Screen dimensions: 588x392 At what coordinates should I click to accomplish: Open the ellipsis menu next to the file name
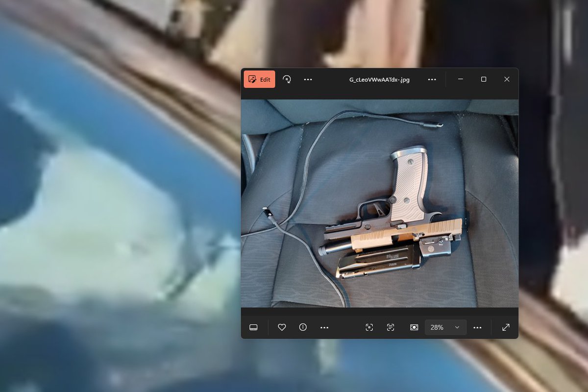click(432, 79)
